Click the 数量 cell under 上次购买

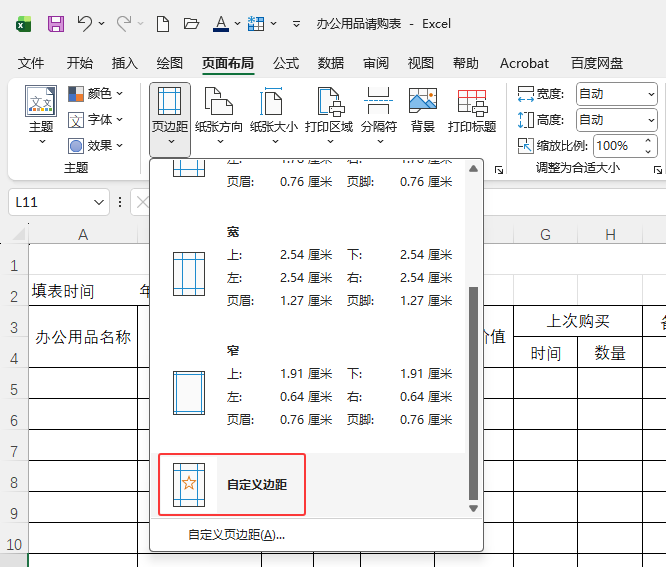point(610,353)
